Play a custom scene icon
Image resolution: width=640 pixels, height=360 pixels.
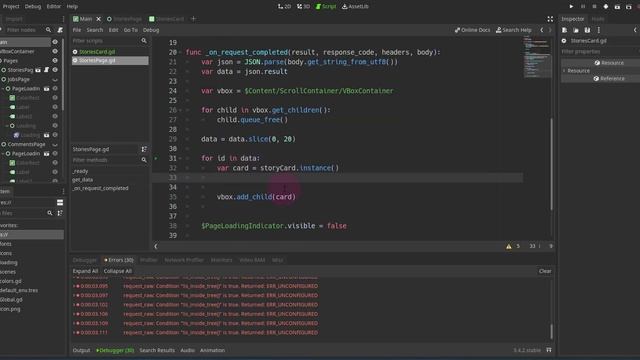coord(629,7)
